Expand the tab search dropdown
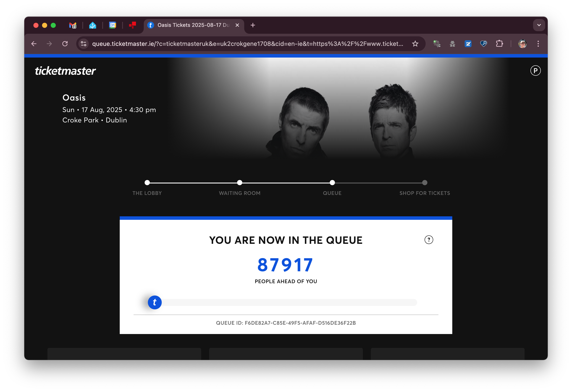Screen dimensions: 572x392 click(x=539, y=25)
